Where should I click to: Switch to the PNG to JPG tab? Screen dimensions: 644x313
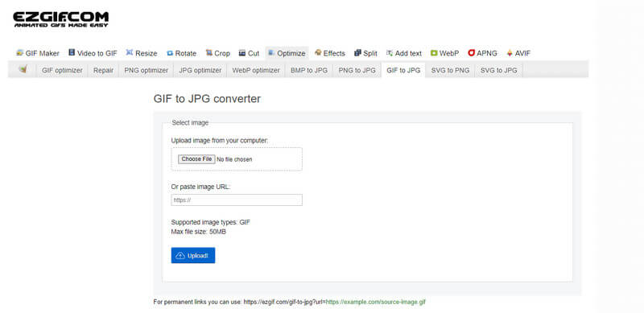point(357,70)
